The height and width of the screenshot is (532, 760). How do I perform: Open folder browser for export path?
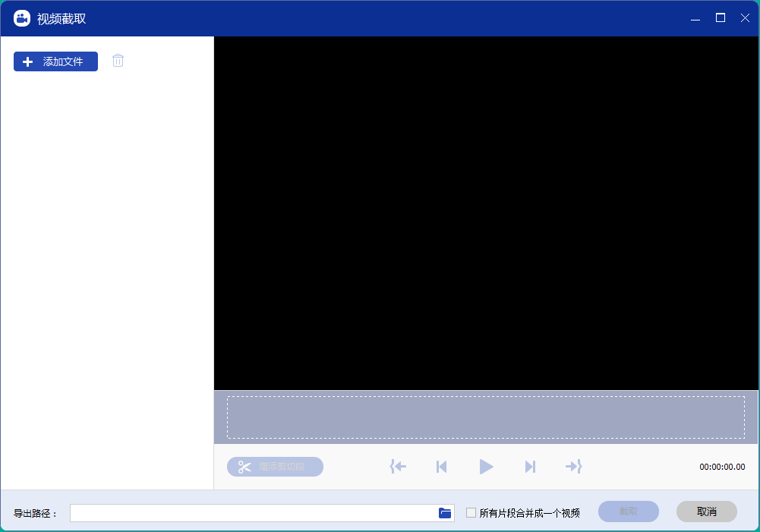[445, 513]
